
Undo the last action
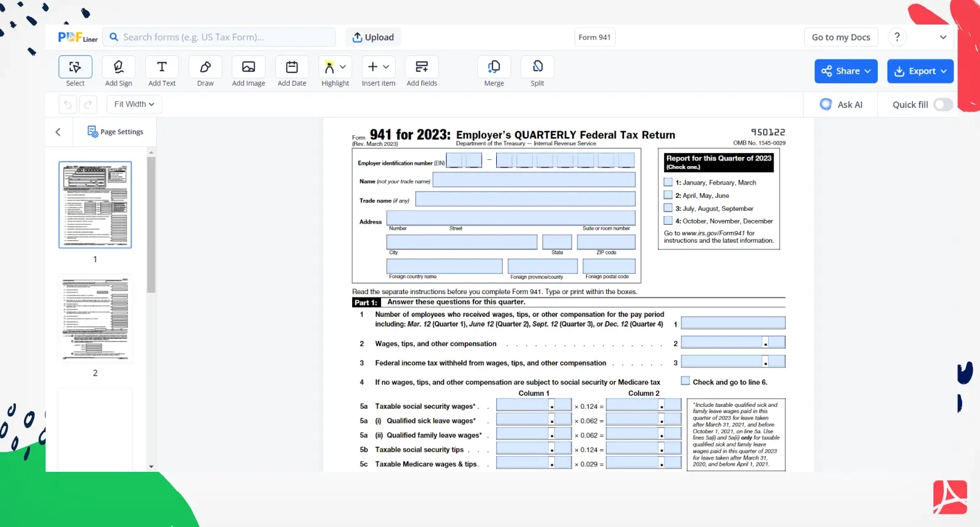point(68,104)
